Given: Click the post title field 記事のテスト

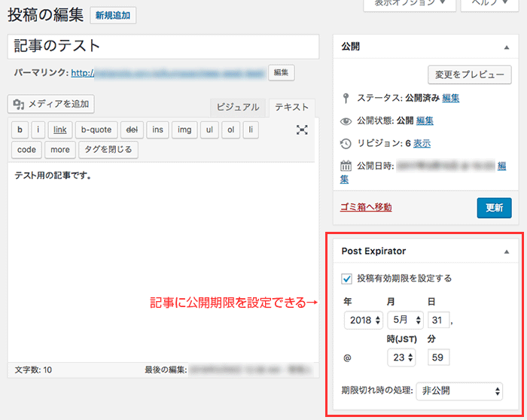Looking at the screenshot, I should coord(163,47).
